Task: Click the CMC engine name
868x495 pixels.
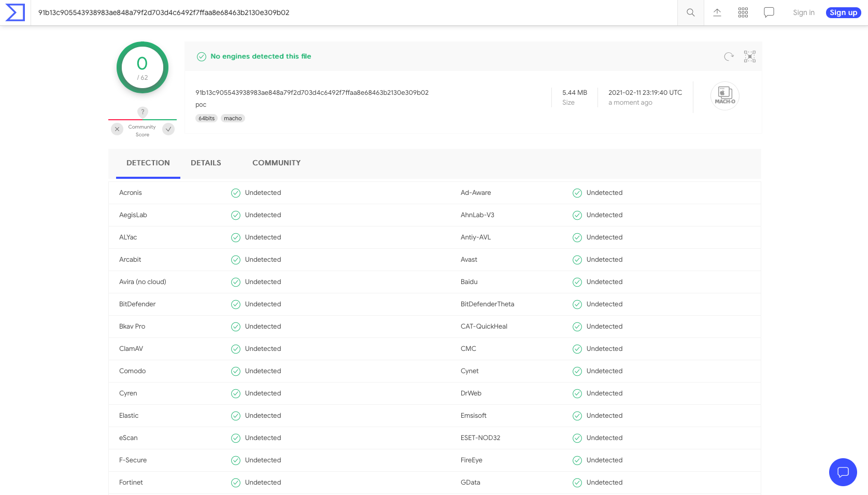Action: coord(468,349)
